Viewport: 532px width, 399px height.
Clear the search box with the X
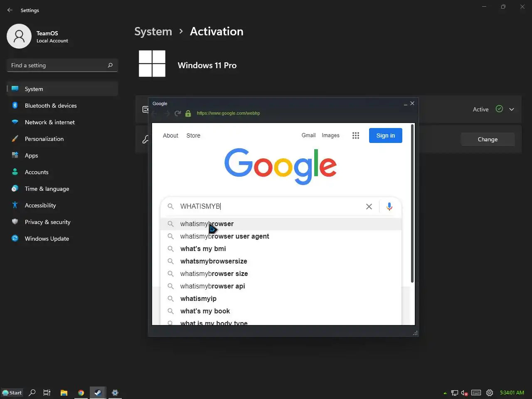pyautogui.click(x=369, y=207)
